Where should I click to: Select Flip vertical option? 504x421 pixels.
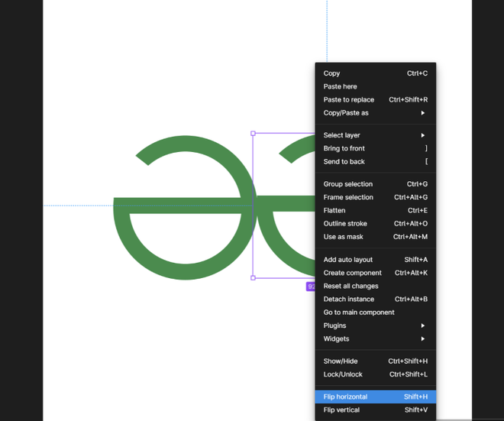(376, 410)
